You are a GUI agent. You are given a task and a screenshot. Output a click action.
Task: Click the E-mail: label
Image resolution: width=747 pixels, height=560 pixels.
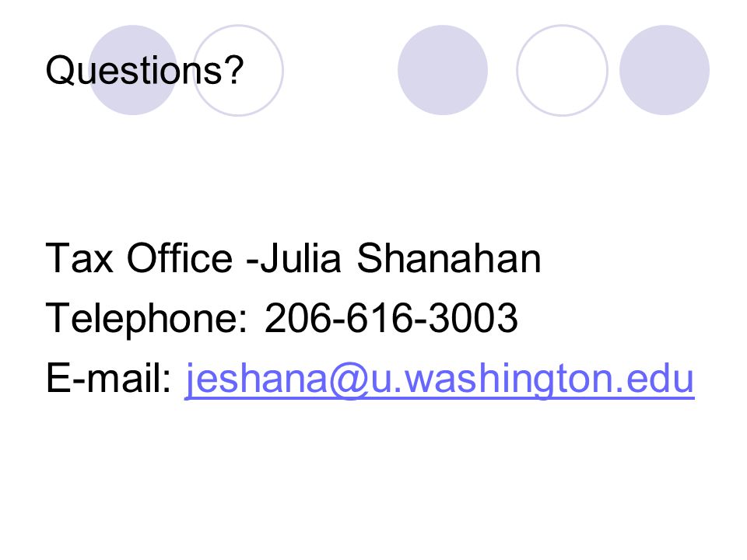108,378
